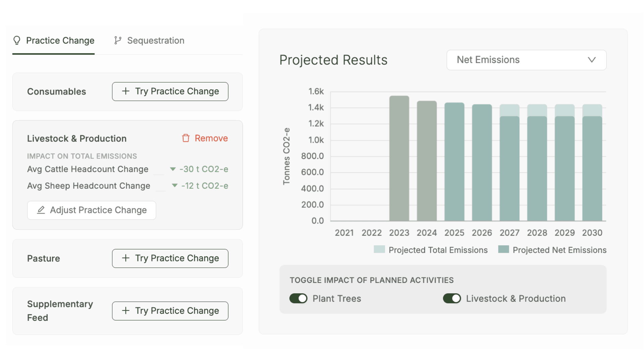Click the 2023 bar in the chart
Viewport: 644px width, 362px height.
pyautogui.click(x=399, y=158)
